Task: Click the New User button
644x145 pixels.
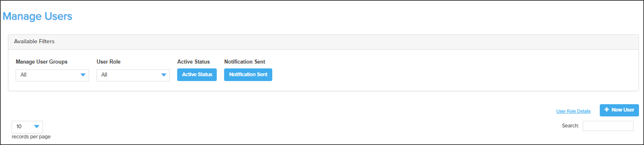Action: coord(619,110)
